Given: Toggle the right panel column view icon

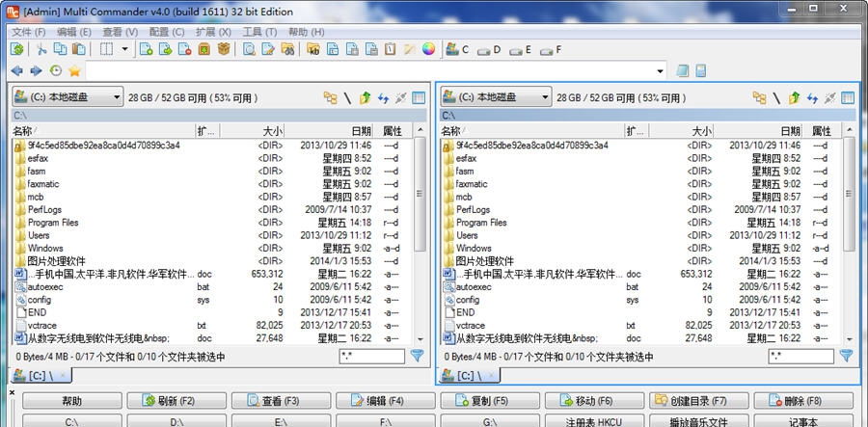Looking at the screenshot, I should [x=848, y=98].
